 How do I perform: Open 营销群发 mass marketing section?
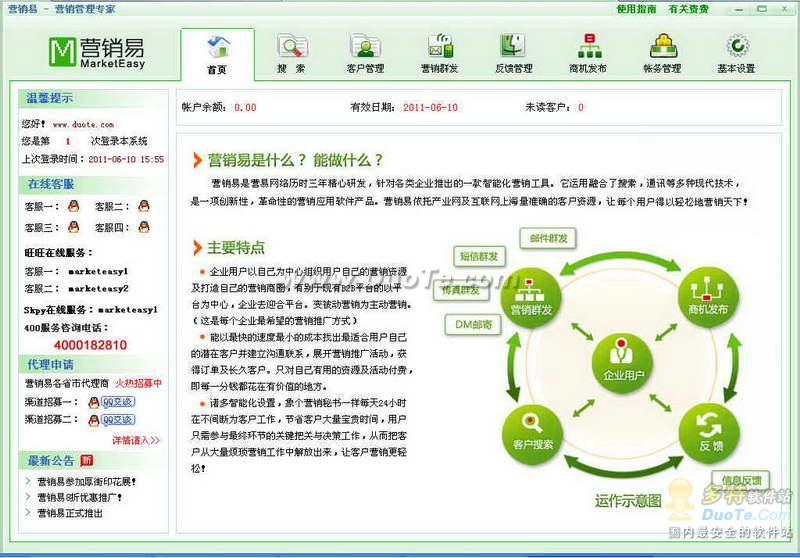click(439, 54)
